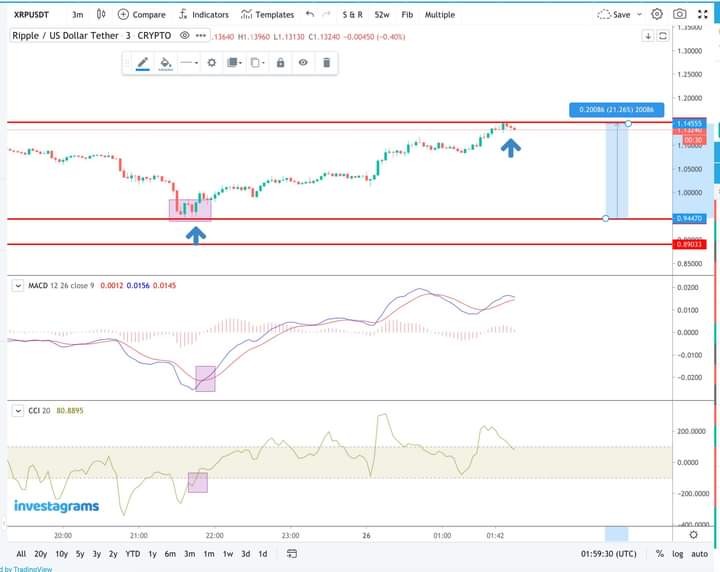The width and height of the screenshot is (720, 572).
Task: Open the line style dropdown
Action: point(189,63)
